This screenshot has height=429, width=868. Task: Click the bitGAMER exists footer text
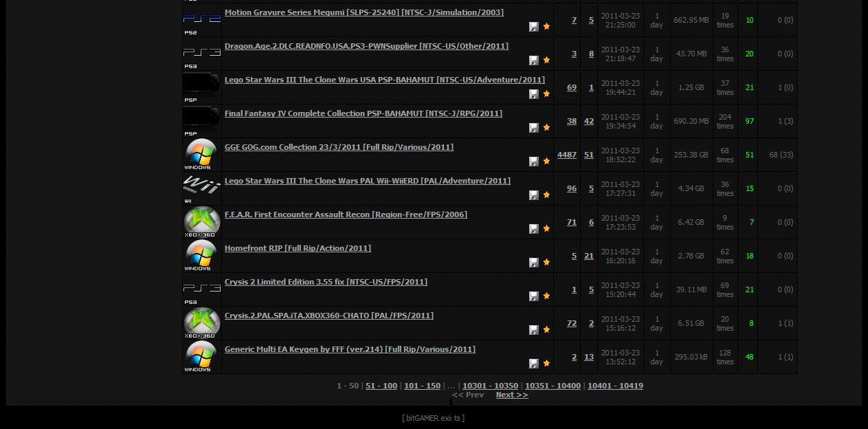(x=434, y=418)
